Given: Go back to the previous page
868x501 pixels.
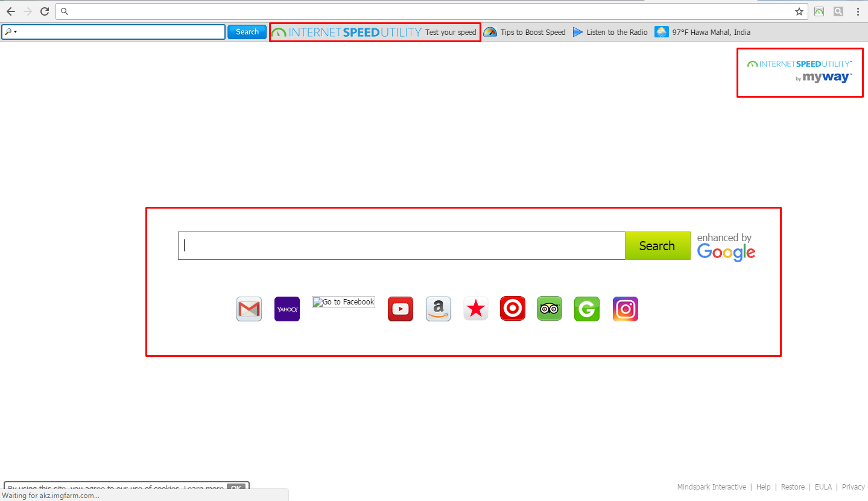Looking at the screenshot, I should pyautogui.click(x=11, y=11).
